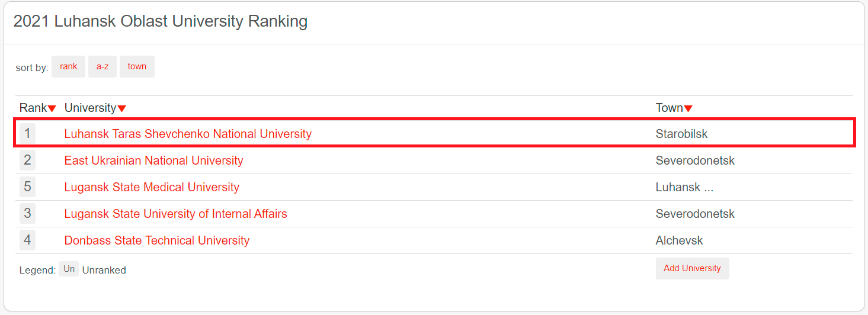Click the red arrow beside University header

[x=121, y=108]
